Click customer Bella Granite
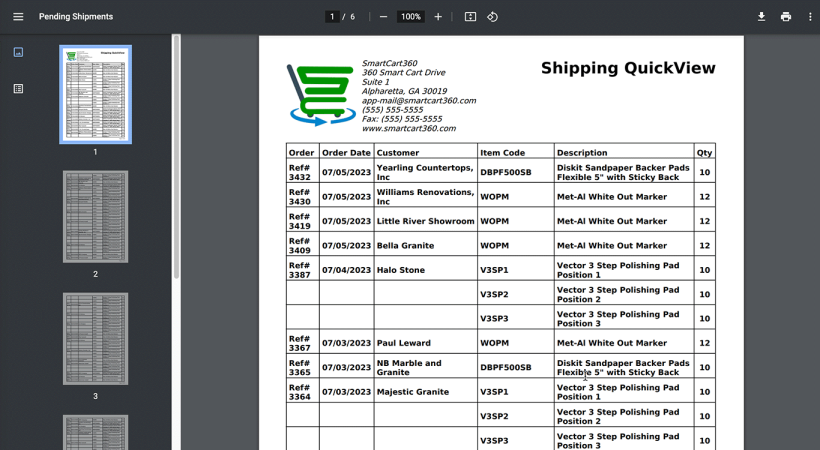Screen dimensions: 820x450 [405, 245]
